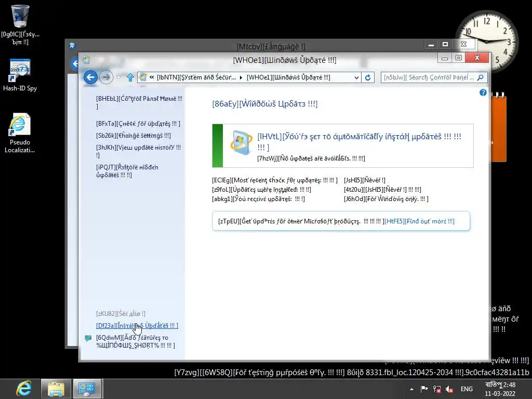
Task: Click the Windows Update shield icon in status box
Action: point(241,142)
